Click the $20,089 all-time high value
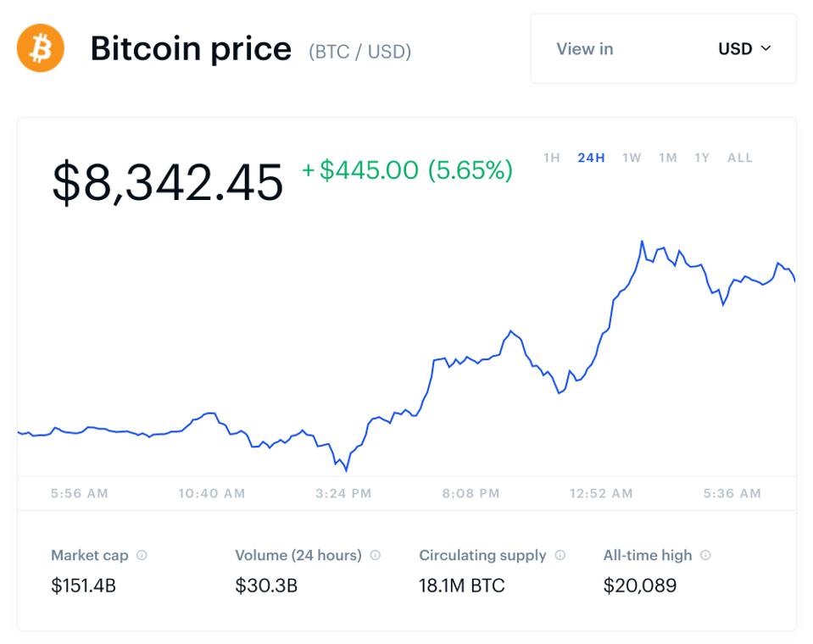This screenshot has width=813, height=644. point(639,586)
